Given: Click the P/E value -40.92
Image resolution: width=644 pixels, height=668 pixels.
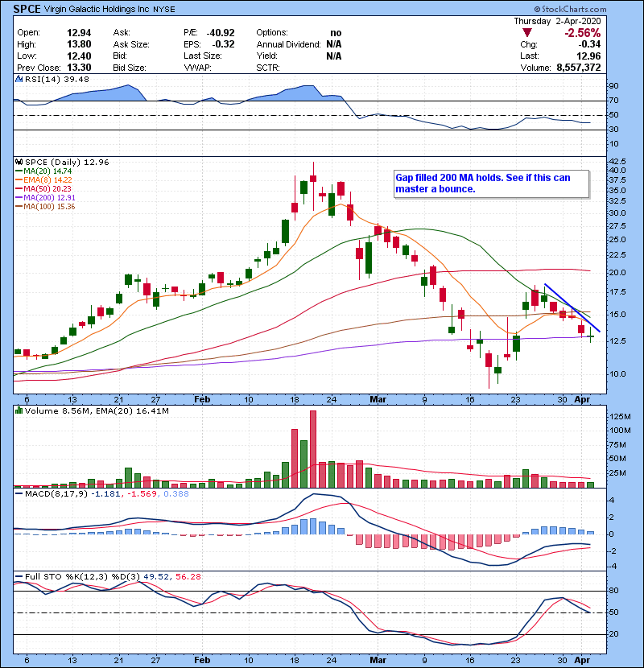Looking at the screenshot, I should [x=221, y=33].
